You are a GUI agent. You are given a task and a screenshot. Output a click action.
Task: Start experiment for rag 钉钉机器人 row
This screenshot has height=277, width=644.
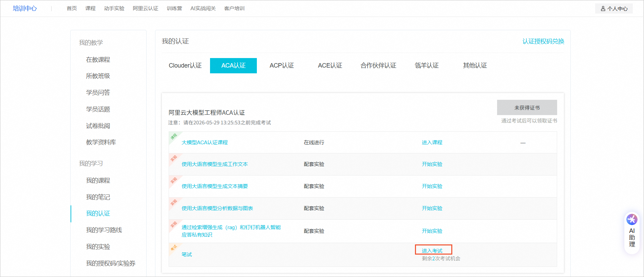432,231
